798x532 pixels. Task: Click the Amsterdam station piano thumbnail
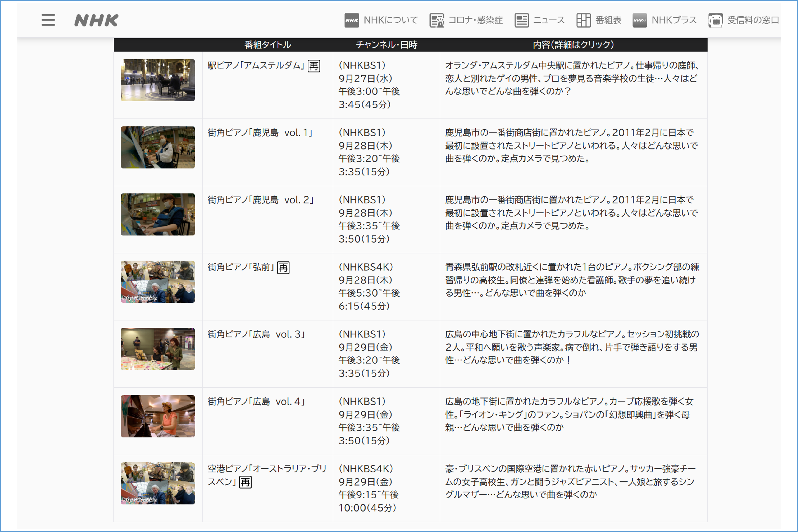(158, 80)
